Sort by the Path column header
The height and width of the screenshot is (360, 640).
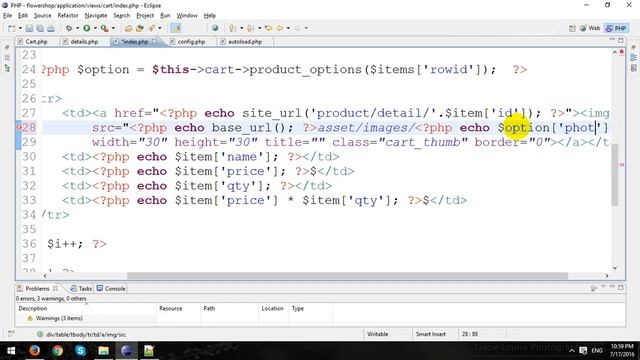230,308
